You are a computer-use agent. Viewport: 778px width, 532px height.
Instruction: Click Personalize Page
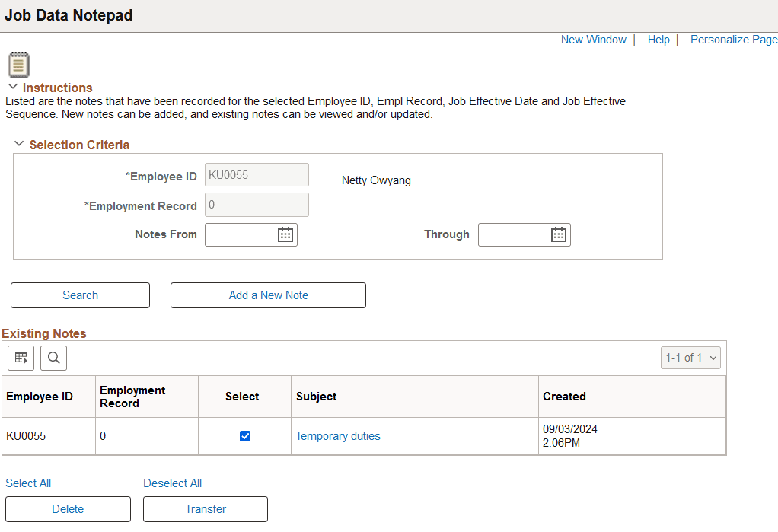coord(733,39)
